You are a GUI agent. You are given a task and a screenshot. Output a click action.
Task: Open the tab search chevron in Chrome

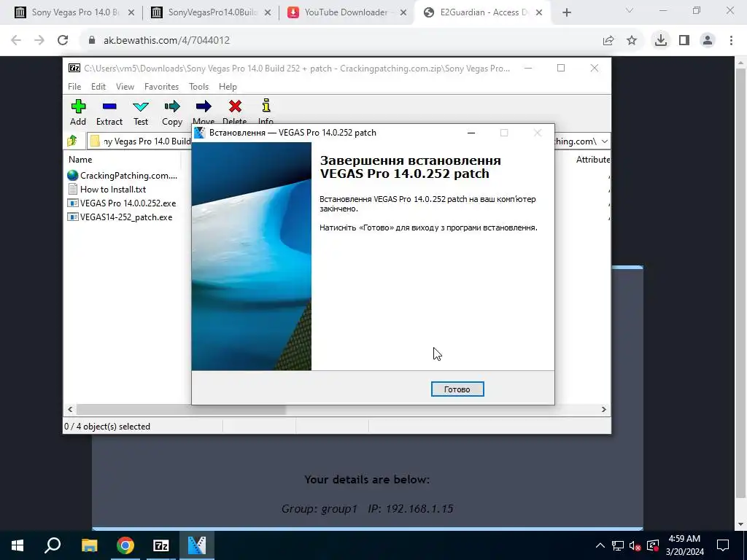click(630, 10)
